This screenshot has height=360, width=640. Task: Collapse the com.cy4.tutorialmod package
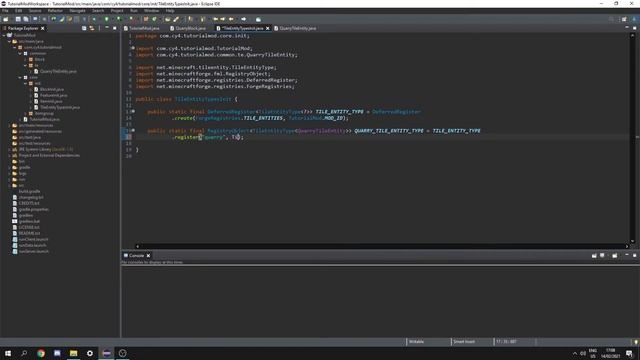pos(15,47)
